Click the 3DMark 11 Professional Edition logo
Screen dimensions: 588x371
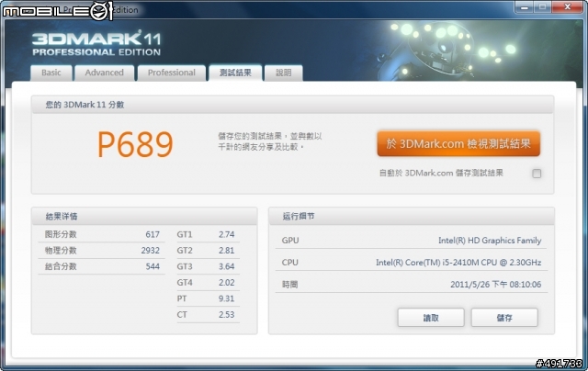click(96, 44)
